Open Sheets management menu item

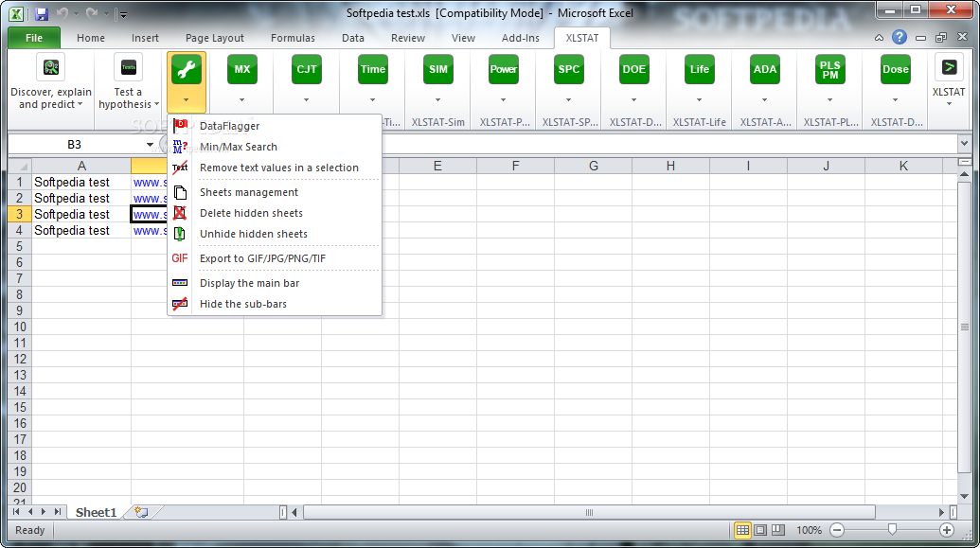(275, 192)
